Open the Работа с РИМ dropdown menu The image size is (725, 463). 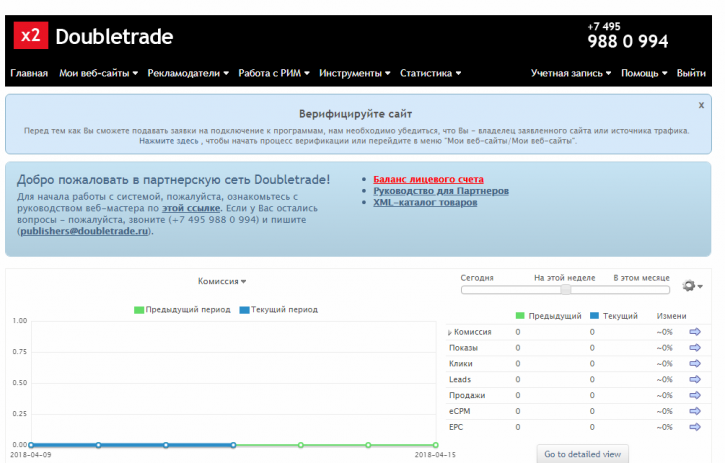coord(274,73)
